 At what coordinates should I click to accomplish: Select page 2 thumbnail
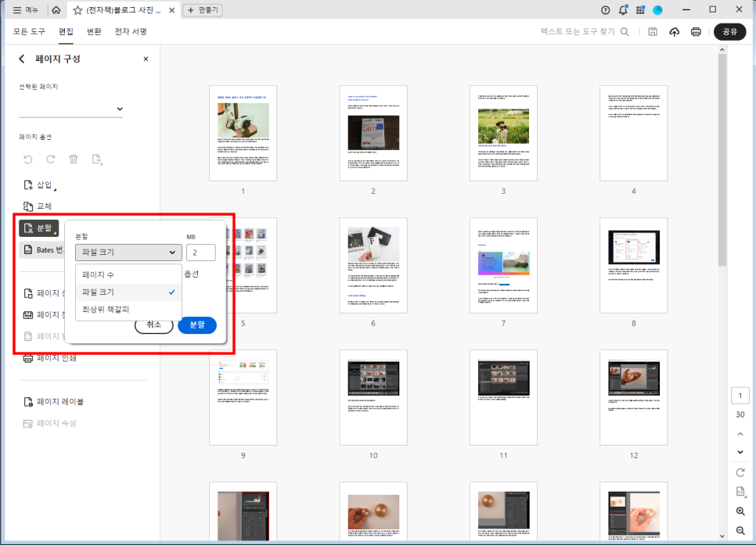click(x=373, y=134)
